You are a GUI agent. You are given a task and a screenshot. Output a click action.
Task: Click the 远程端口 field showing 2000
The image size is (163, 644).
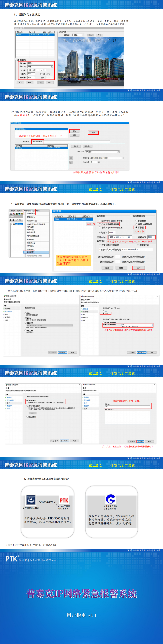(x=151, y=237)
